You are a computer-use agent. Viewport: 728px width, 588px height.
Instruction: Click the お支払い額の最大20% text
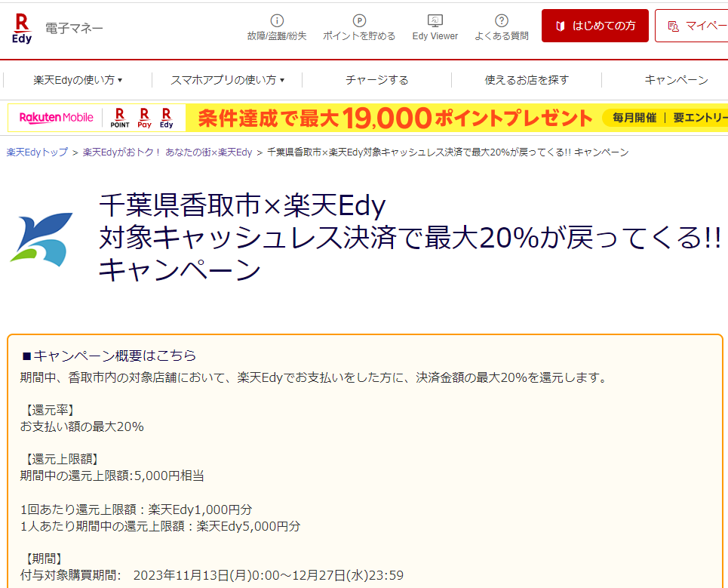pyautogui.click(x=81, y=426)
